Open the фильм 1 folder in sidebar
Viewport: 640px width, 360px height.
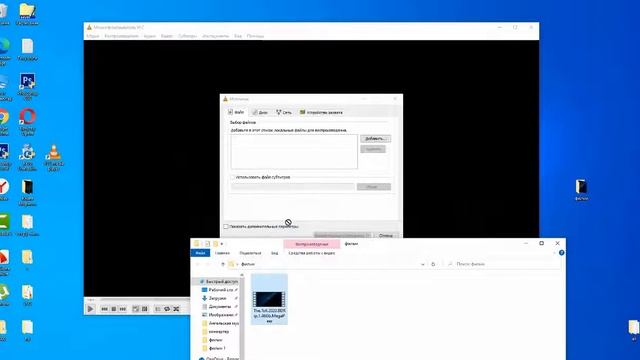[214, 349]
